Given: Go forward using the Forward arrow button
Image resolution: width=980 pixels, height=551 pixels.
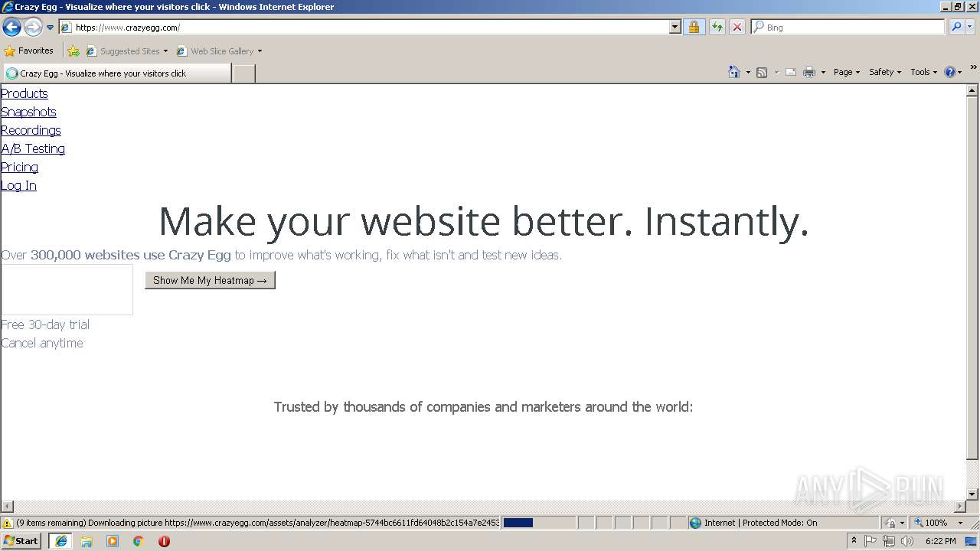Looking at the screenshot, I should 33,28.
